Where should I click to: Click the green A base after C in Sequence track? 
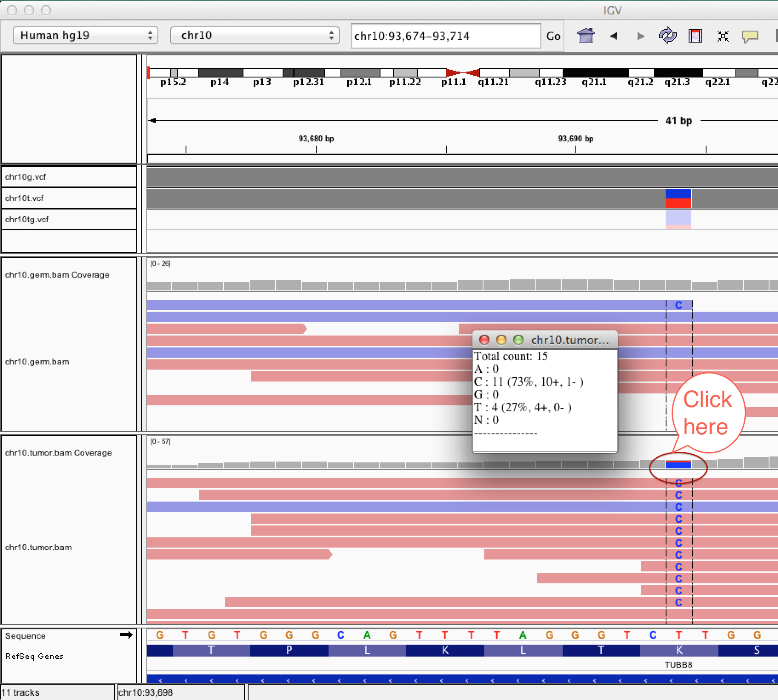click(x=367, y=635)
